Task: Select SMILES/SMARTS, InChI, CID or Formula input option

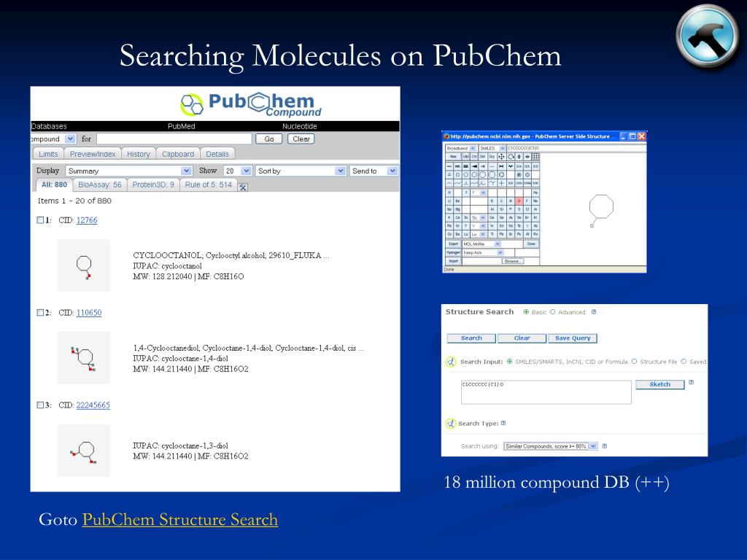Action: (510, 362)
